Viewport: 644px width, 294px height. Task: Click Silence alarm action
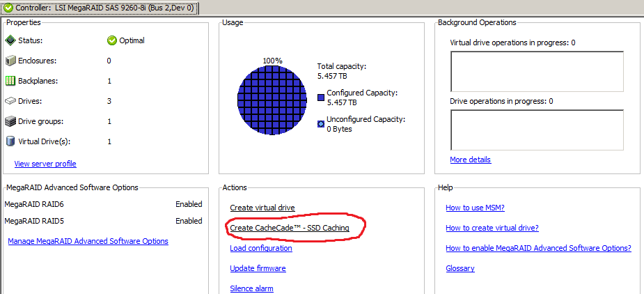[251, 288]
